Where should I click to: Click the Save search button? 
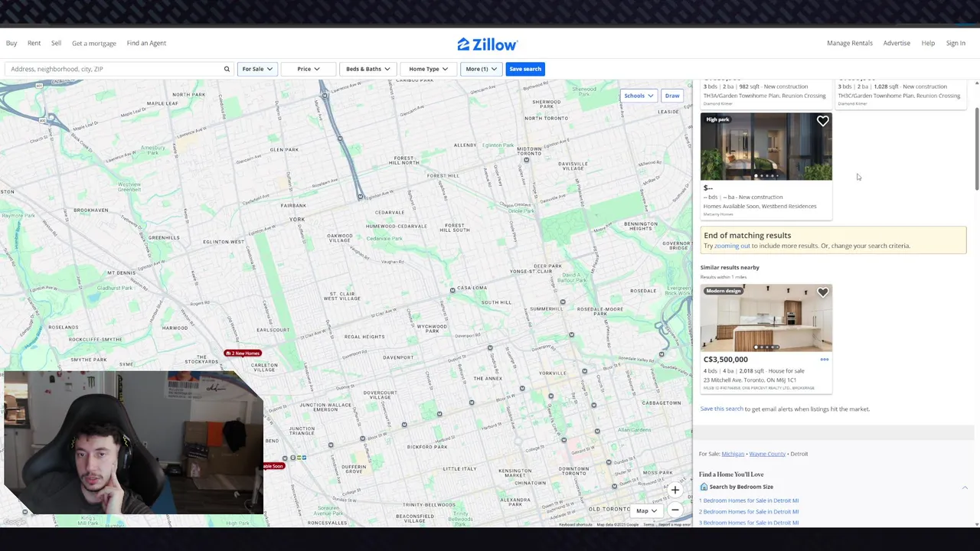coord(525,69)
